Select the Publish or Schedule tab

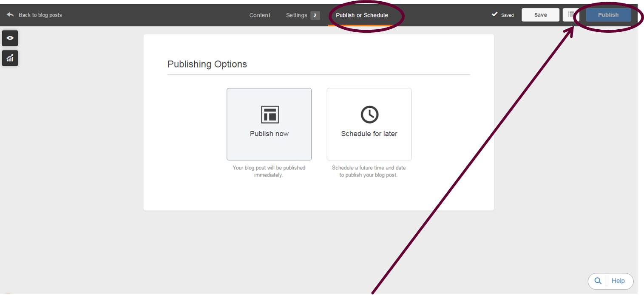[x=362, y=15]
